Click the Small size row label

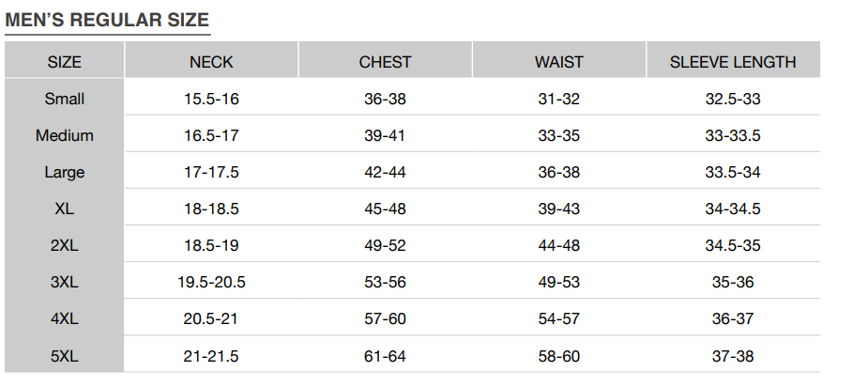tap(64, 100)
